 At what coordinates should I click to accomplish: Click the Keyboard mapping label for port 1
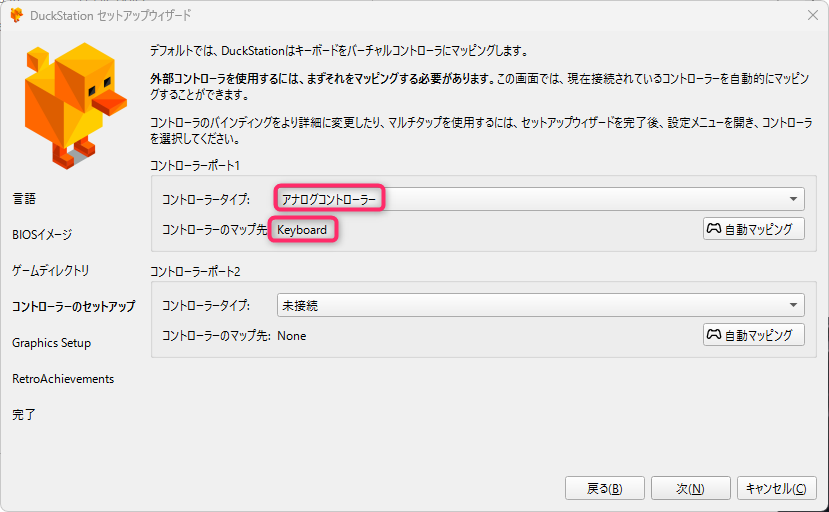click(x=302, y=230)
